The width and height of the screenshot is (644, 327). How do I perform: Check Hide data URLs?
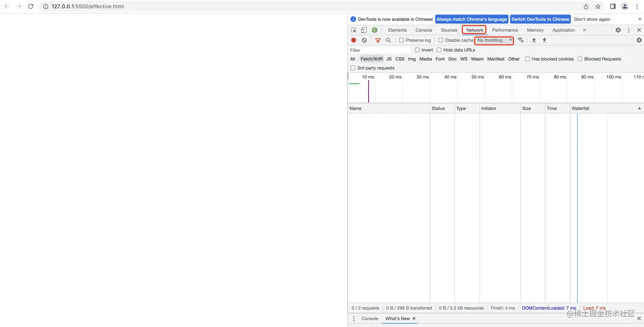(x=439, y=50)
